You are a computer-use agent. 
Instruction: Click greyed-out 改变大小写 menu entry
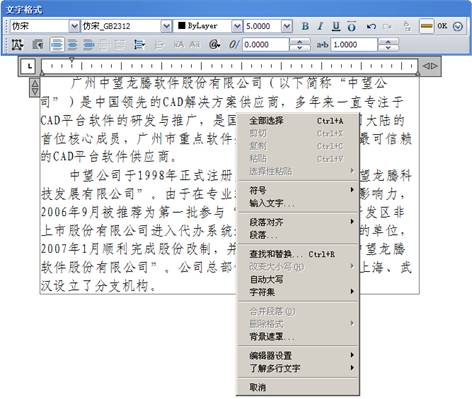(298, 267)
